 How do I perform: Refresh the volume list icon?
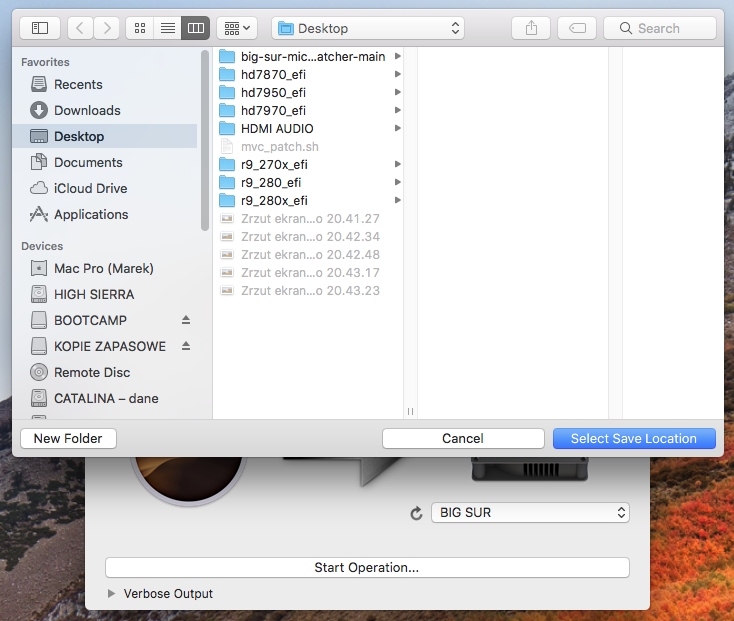coord(416,513)
